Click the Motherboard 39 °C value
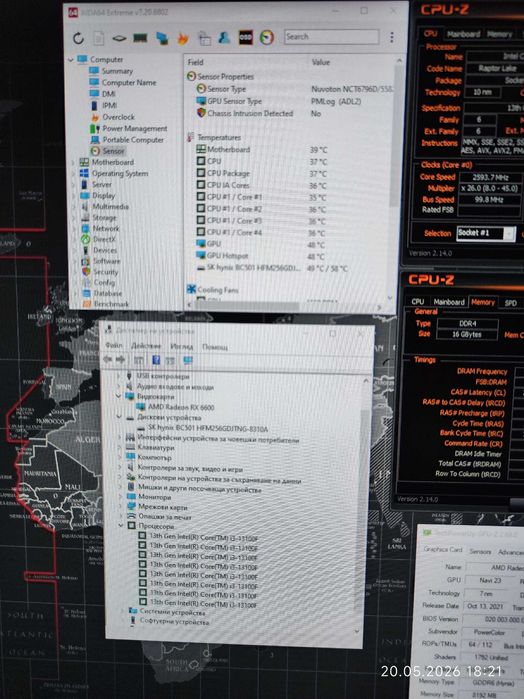 [318, 150]
